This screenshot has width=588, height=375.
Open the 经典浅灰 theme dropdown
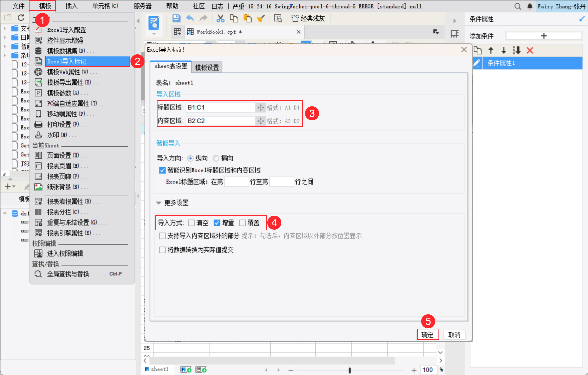308,18
